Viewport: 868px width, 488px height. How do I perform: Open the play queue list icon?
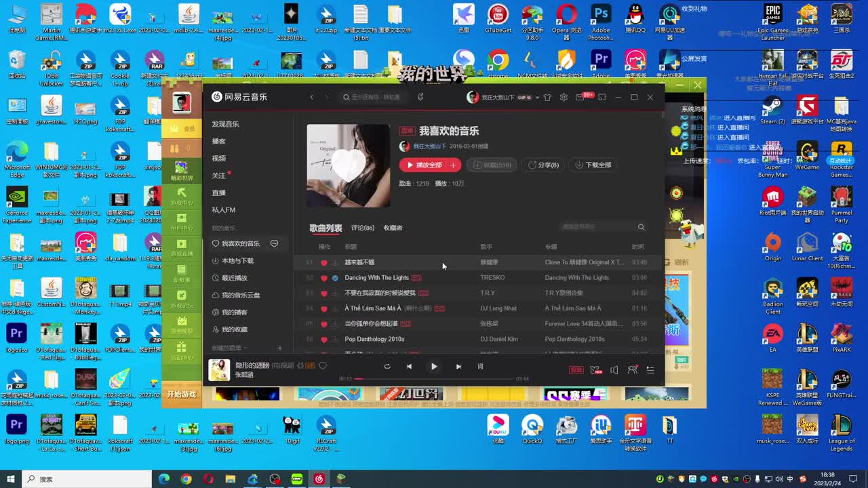(650, 370)
